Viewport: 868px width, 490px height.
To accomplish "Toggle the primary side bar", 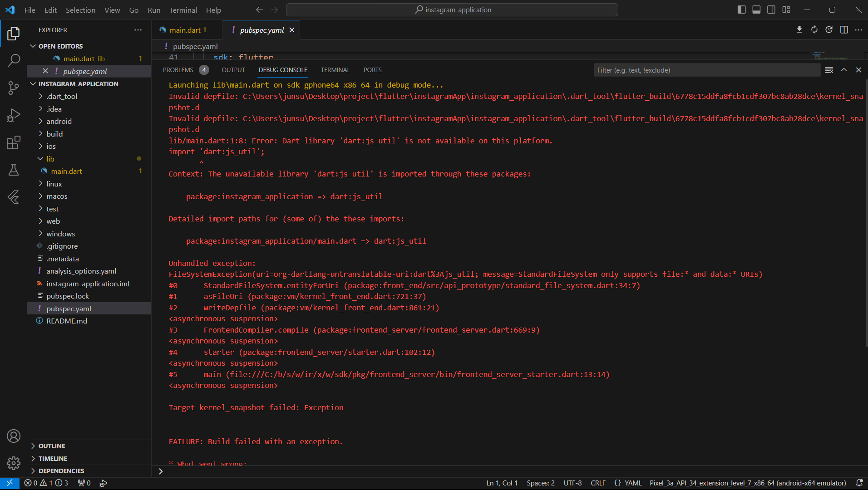I will pos(742,10).
